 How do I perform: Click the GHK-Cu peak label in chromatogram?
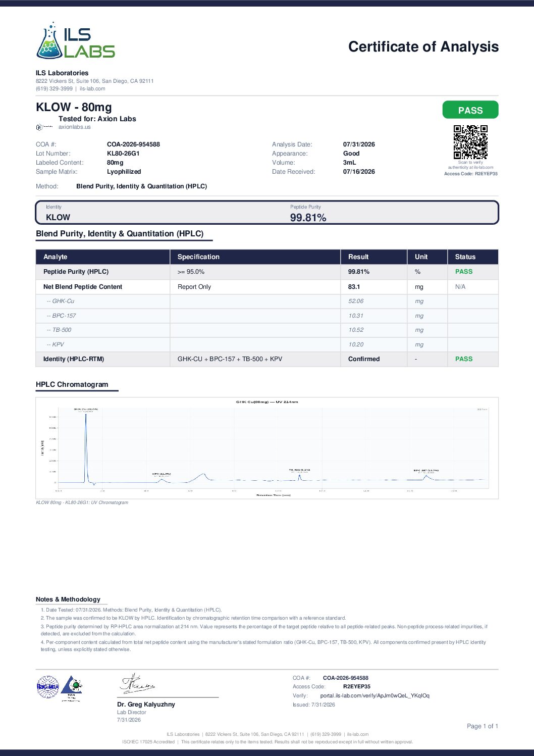pyautogui.click(x=86, y=410)
